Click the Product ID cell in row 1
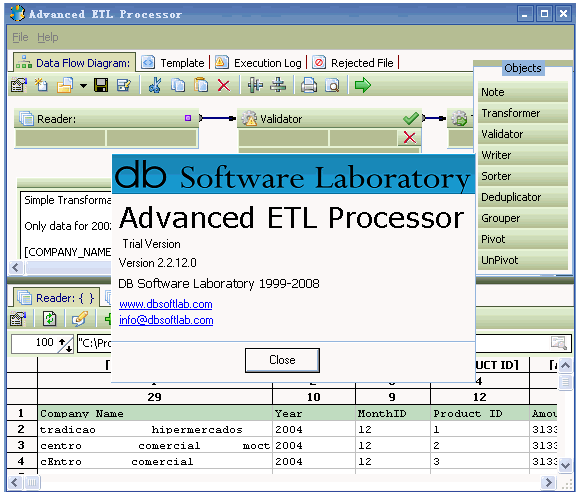The width and height of the screenshot is (578, 494). (480, 413)
